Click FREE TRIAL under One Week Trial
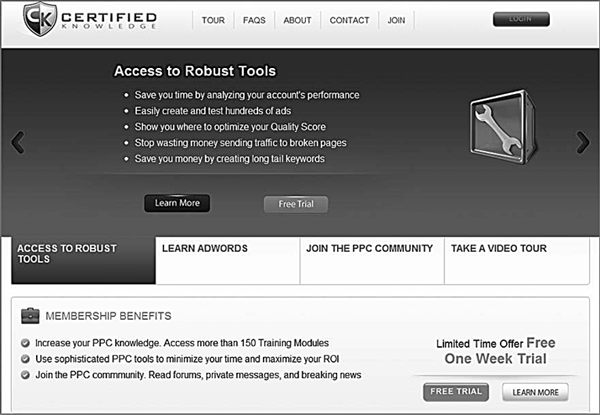600x415 pixels. click(456, 392)
